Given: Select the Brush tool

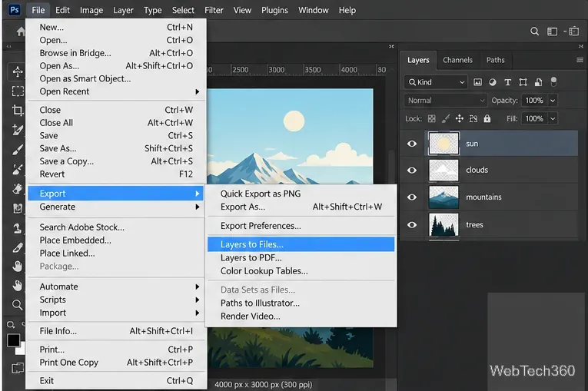Looking at the screenshot, I should pyautogui.click(x=17, y=150).
